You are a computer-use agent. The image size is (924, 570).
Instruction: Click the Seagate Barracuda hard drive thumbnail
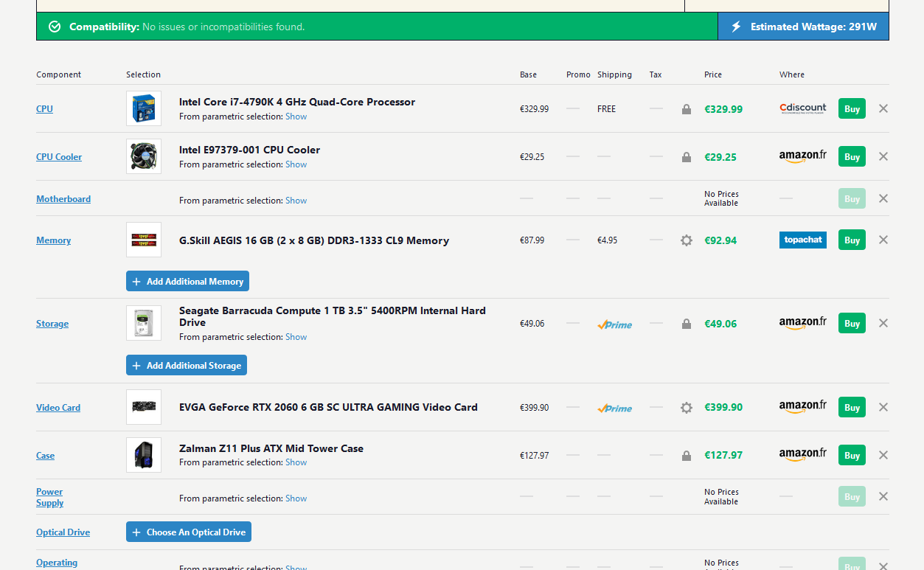tap(144, 323)
